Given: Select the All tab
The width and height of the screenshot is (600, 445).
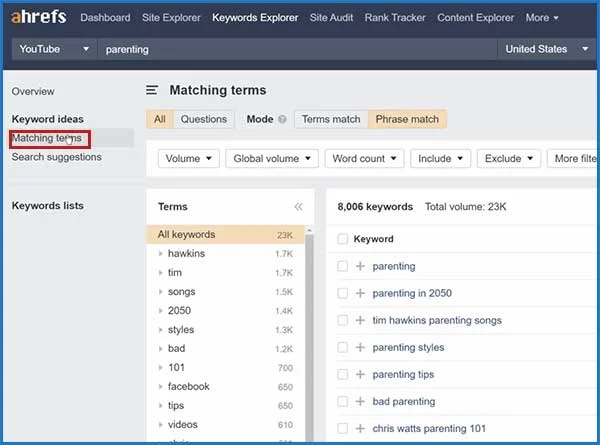Looking at the screenshot, I should (160, 119).
